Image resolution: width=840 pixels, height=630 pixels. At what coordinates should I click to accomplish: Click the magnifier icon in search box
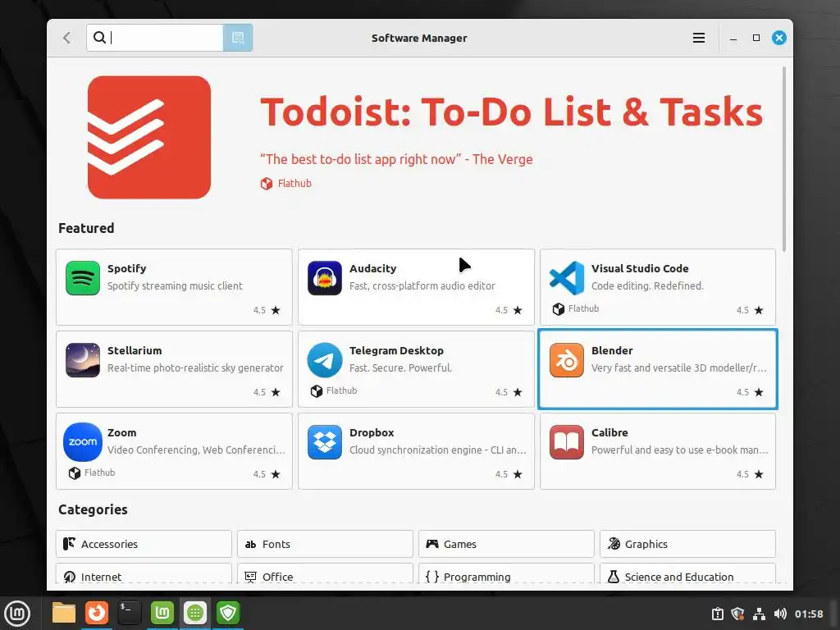(x=99, y=38)
